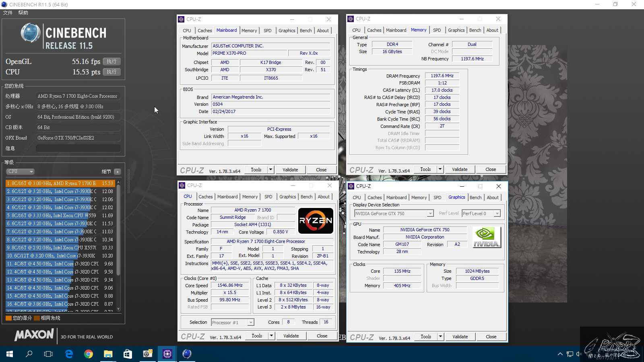Screen dimensions: 644x362
Task: Click Close button in Mainboard CPU-Z window
Action: pyautogui.click(x=321, y=170)
